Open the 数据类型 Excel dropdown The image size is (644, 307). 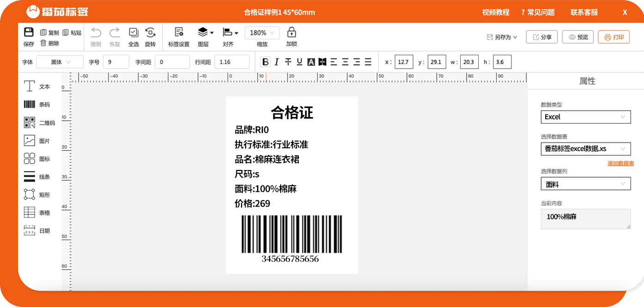[x=585, y=117]
